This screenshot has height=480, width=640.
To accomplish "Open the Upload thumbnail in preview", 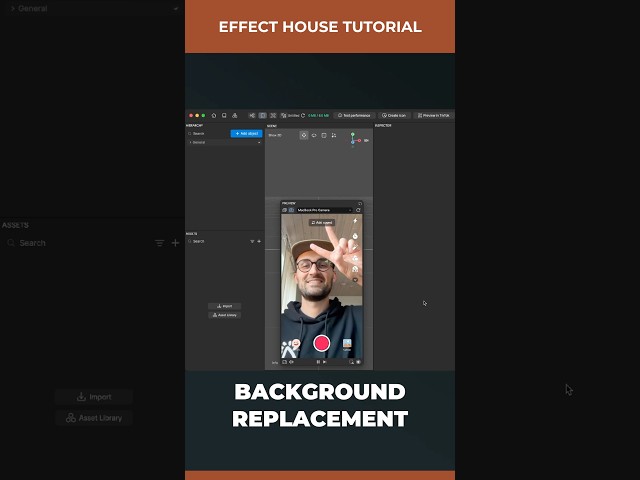I will (x=347, y=344).
